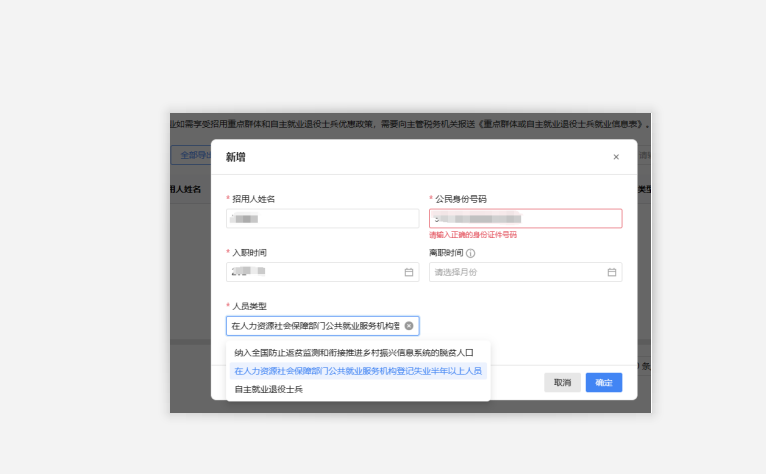Close the 新增 dialog with X

click(x=615, y=157)
